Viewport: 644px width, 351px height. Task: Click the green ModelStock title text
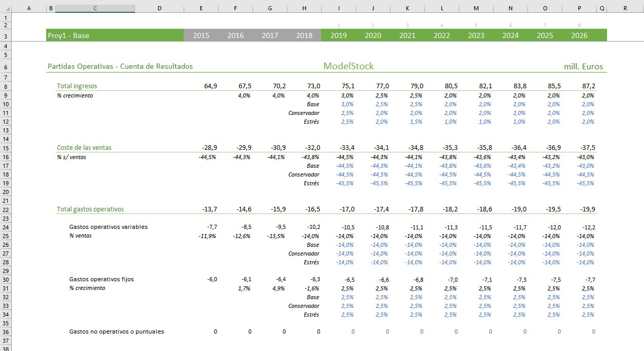[348, 66]
